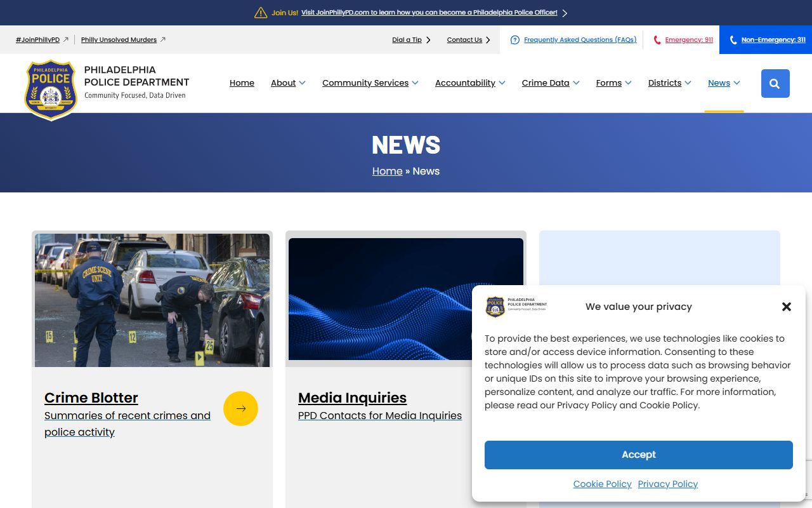This screenshot has width=812, height=508.
Task: Click the Dial a Tip link
Action: tap(407, 39)
